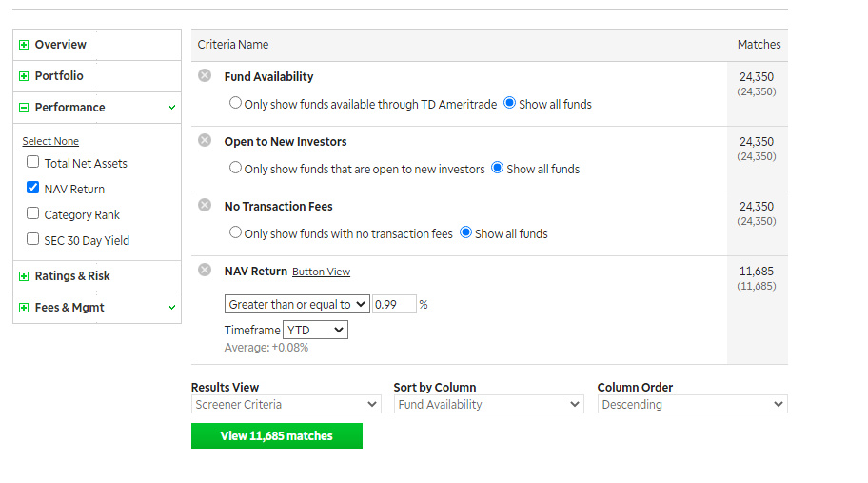Expand the Portfolio section plus icon

click(24, 76)
